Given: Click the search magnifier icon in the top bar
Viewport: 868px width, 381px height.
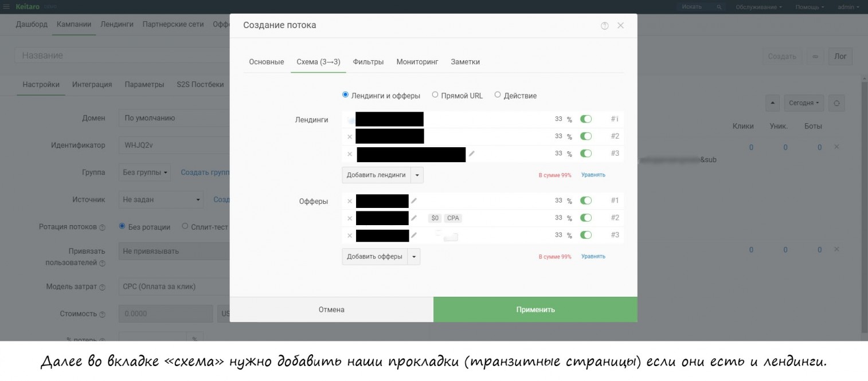Looking at the screenshot, I should tap(719, 7).
